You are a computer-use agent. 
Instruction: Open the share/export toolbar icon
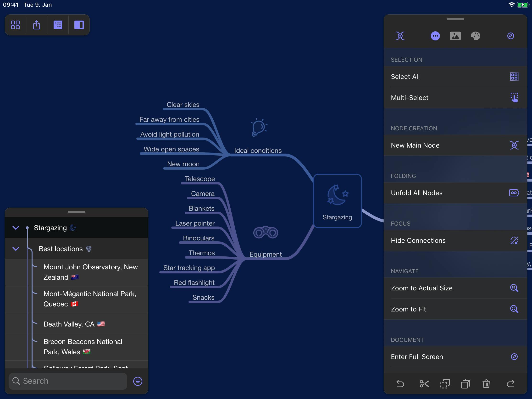(36, 25)
